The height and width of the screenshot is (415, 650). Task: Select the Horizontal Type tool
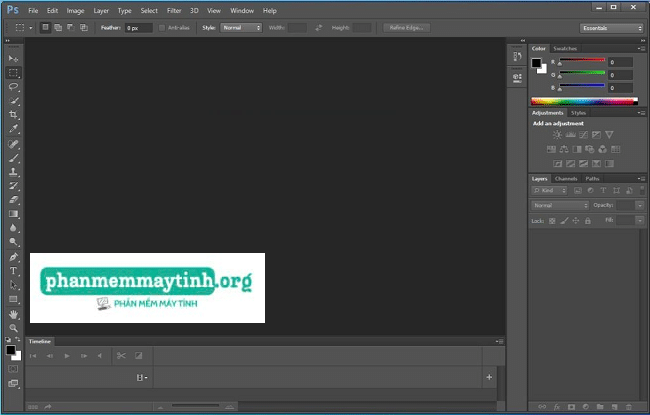(x=14, y=271)
